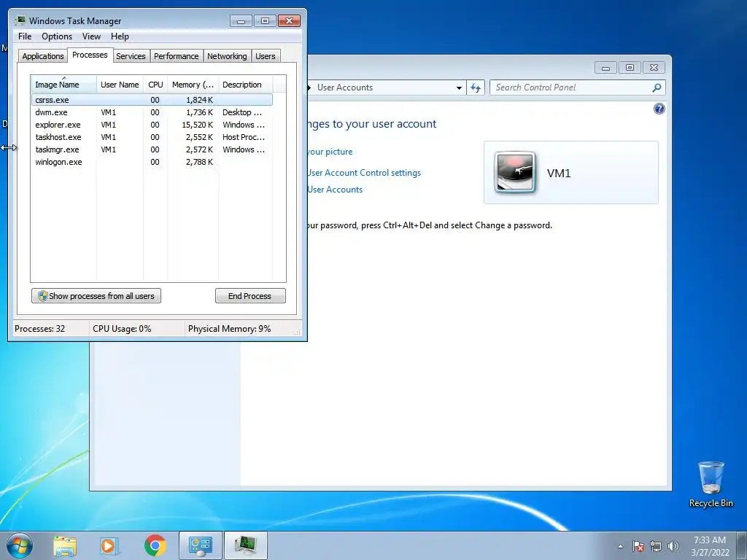Viewport: 747px width, 560px height.
Task: Sort processes by Description column
Action: 245,85
